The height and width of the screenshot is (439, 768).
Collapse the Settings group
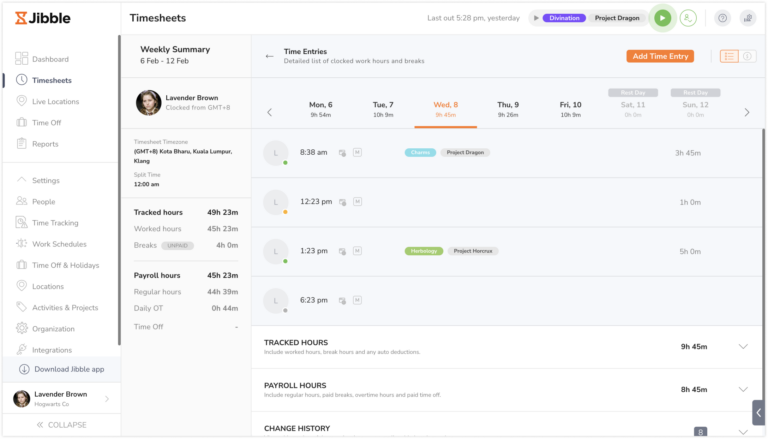(x=38, y=180)
